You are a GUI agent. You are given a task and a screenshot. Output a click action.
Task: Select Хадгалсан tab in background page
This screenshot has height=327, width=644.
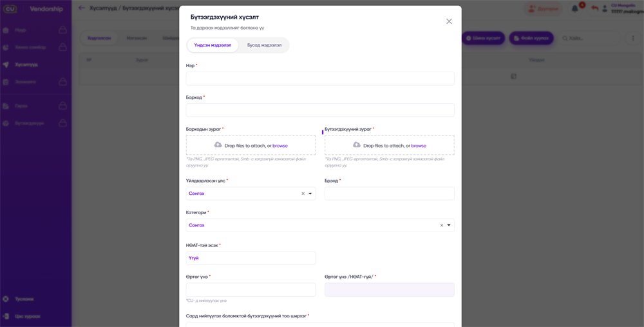99,38
